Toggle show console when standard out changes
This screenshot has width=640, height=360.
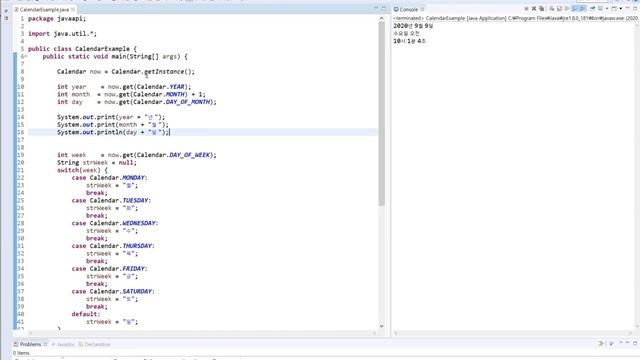575,9
